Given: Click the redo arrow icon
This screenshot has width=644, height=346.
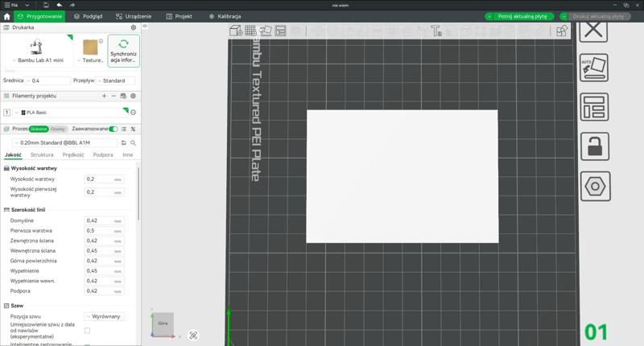Looking at the screenshot, I should coord(72,5).
